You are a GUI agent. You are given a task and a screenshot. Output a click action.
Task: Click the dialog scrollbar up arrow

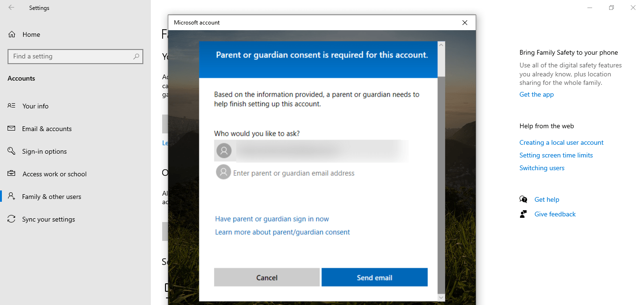(441, 45)
